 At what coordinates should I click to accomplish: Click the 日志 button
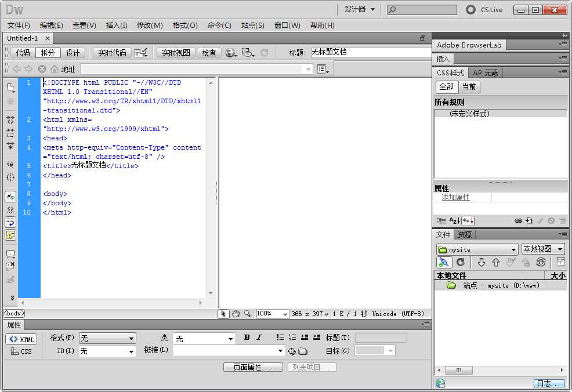pyautogui.click(x=549, y=384)
